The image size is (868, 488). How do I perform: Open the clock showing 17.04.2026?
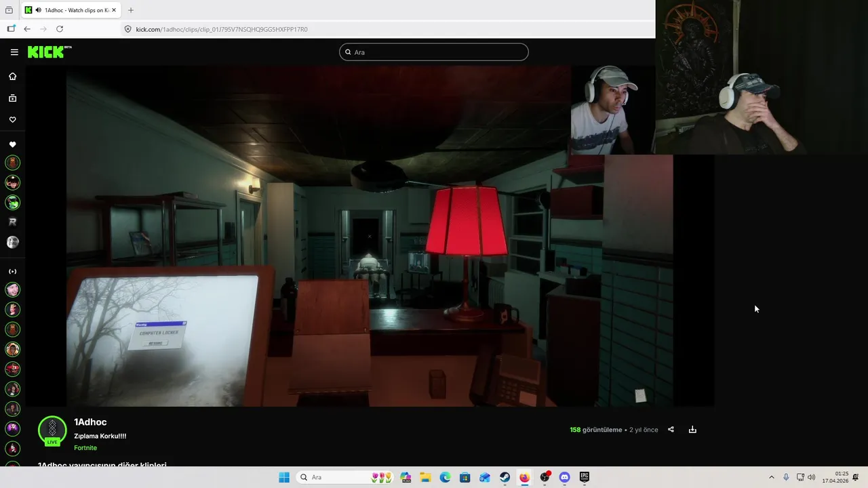(835, 477)
